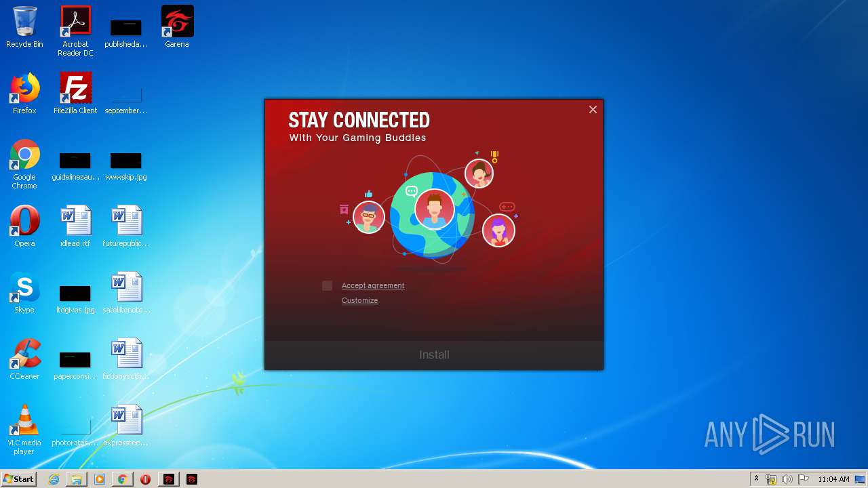Select the ltdgives.jpg image file
Image resolution: width=868 pixels, height=488 pixels.
coord(75,299)
